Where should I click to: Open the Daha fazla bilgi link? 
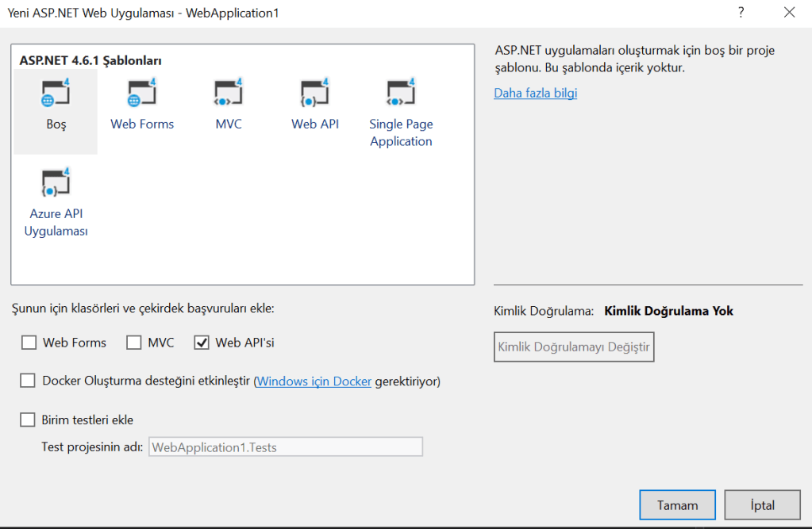(x=535, y=93)
